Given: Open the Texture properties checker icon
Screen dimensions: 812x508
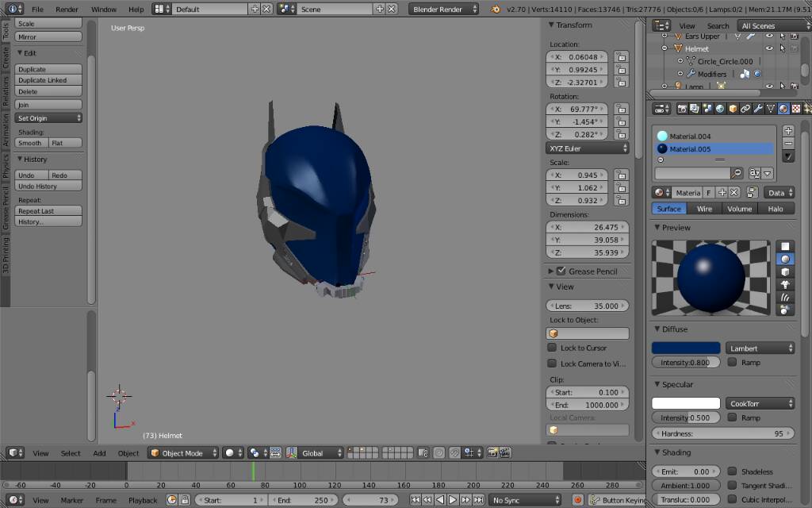Looking at the screenshot, I should (796, 109).
